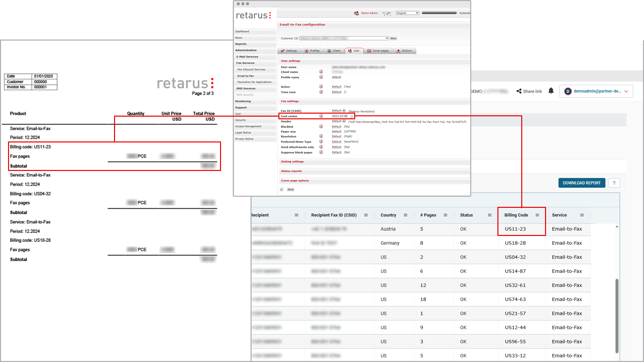
Task: Expand the demoadmin account chevron menu
Action: coord(626,92)
